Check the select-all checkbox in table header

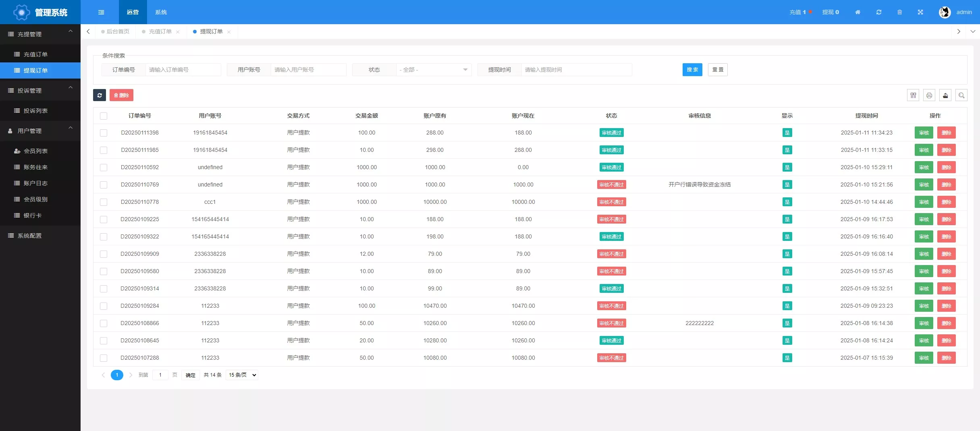104,116
